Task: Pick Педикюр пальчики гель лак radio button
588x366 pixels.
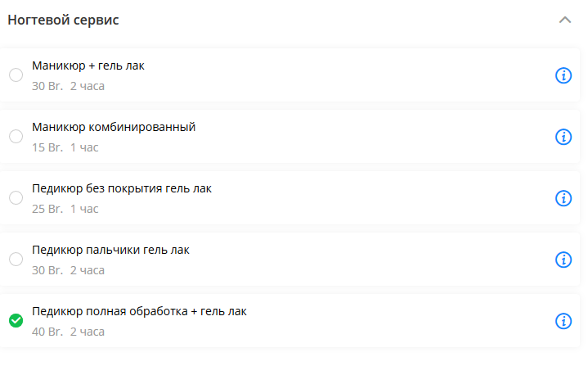Action: (x=16, y=260)
